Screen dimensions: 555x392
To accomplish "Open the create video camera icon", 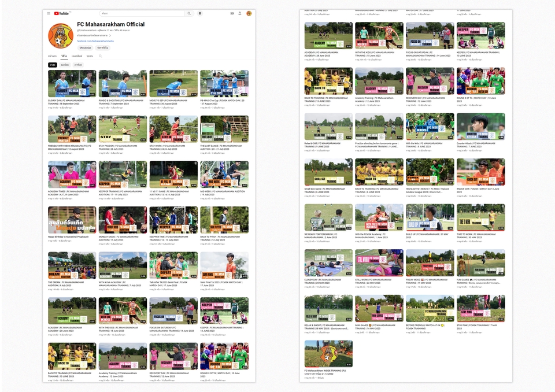I will pos(232,13).
